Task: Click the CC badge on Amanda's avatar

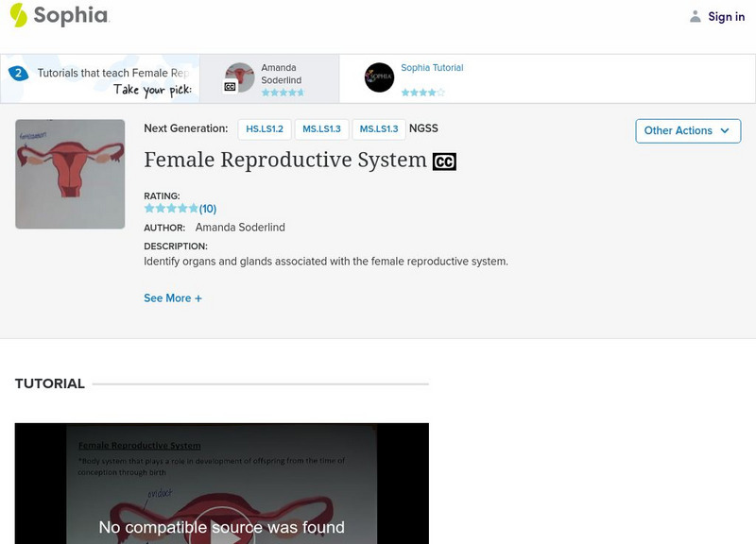Action: point(230,87)
